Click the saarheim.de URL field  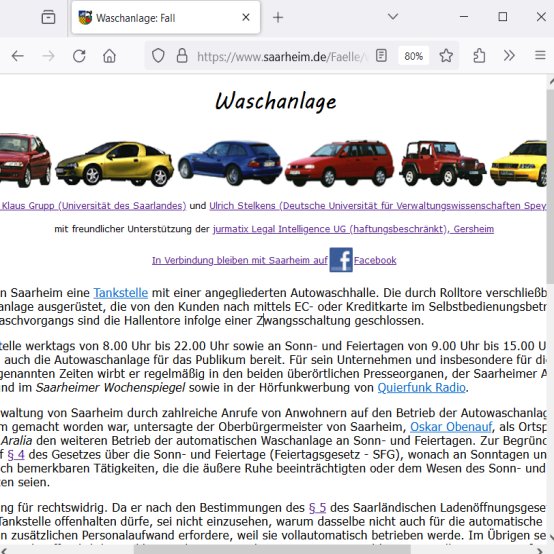(x=282, y=57)
